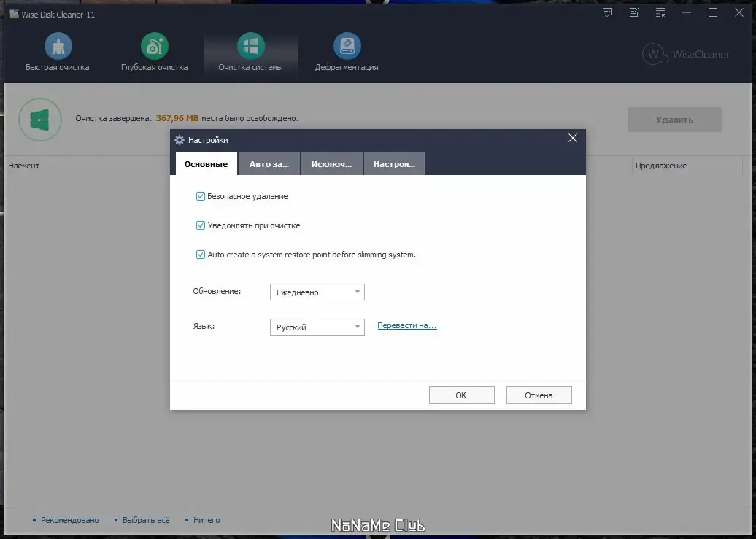Click the Предложение column header
Viewport: 756px width, 539px height.
661,166
